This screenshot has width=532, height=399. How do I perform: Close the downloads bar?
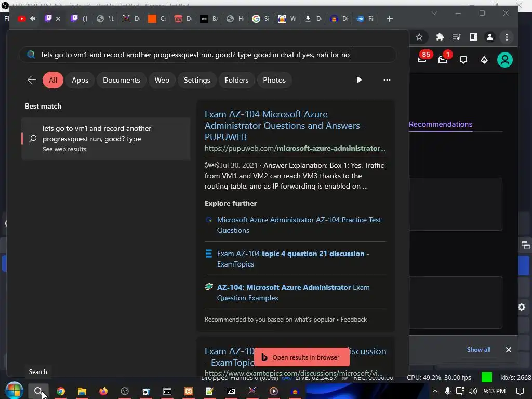[x=508, y=350]
